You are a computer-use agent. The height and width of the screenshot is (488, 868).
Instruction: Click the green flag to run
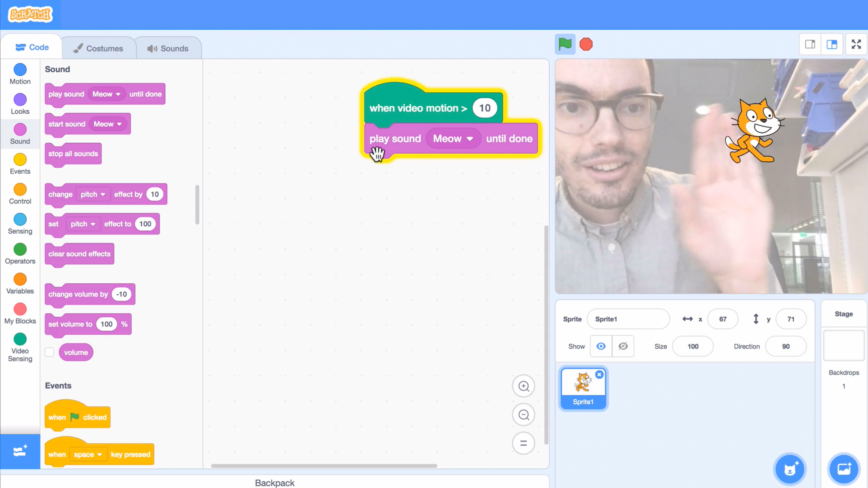coord(565,44)
